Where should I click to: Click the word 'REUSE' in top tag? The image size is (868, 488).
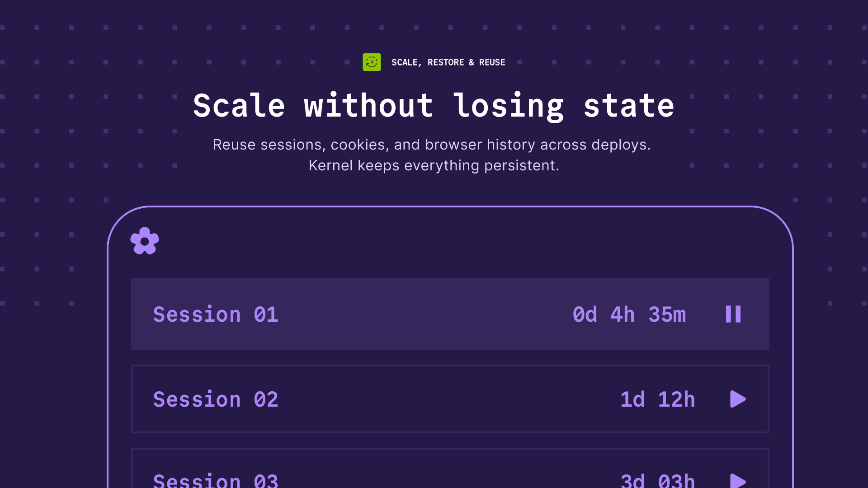(x=492, y=62)
